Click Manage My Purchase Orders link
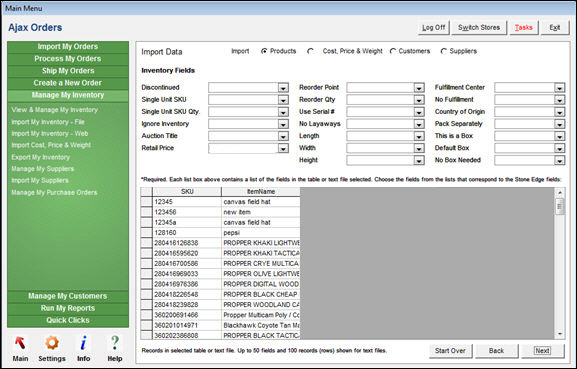 tap(54, 192)
